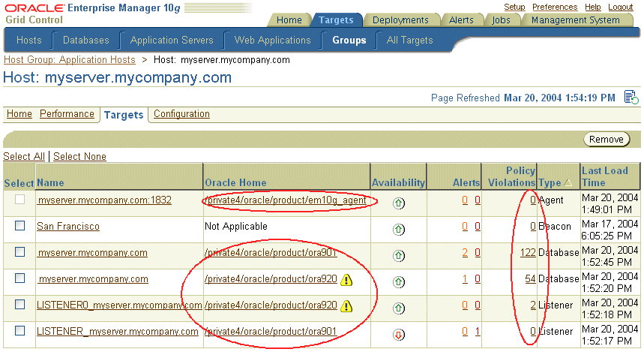Viewport: 644px width, 352px height.
Task: Open the Management System tab
Action: [576, 20]
